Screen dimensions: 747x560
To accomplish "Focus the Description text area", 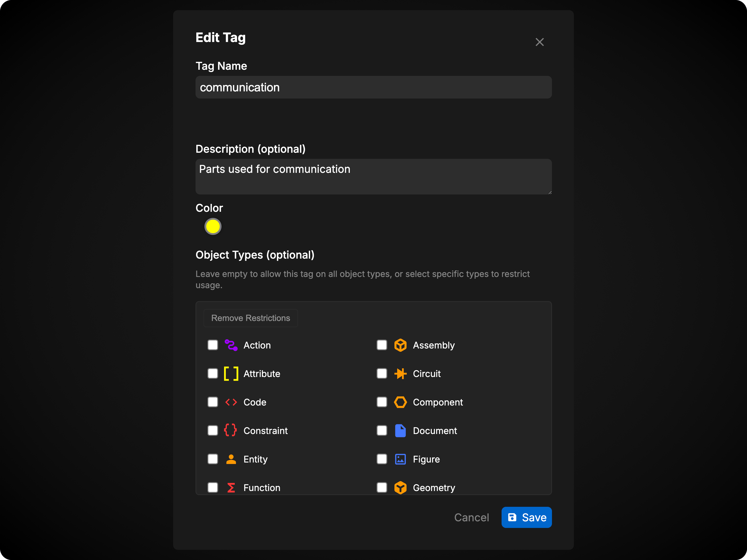I will [x=373, y=177].
